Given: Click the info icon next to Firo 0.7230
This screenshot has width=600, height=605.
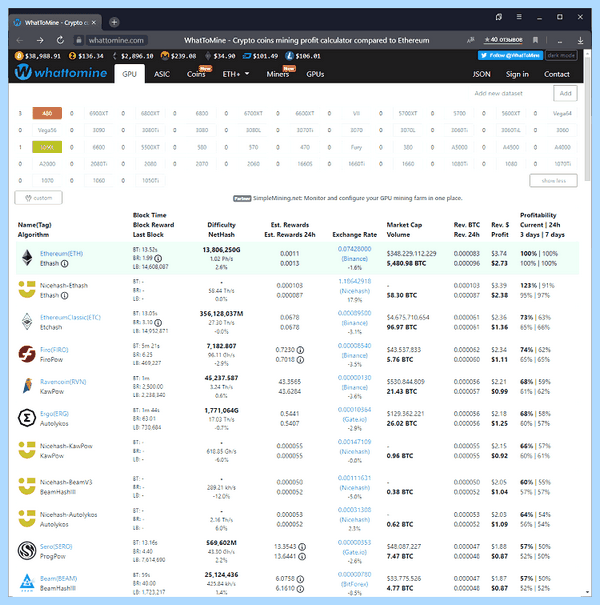Looking at the screenshot, I should coord(300,350).
